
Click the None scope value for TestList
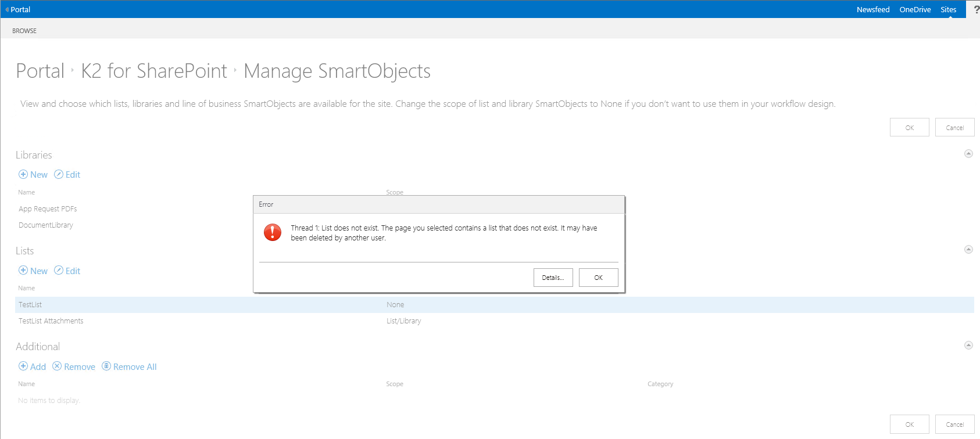pyautogui.click(x=395, y=305)
